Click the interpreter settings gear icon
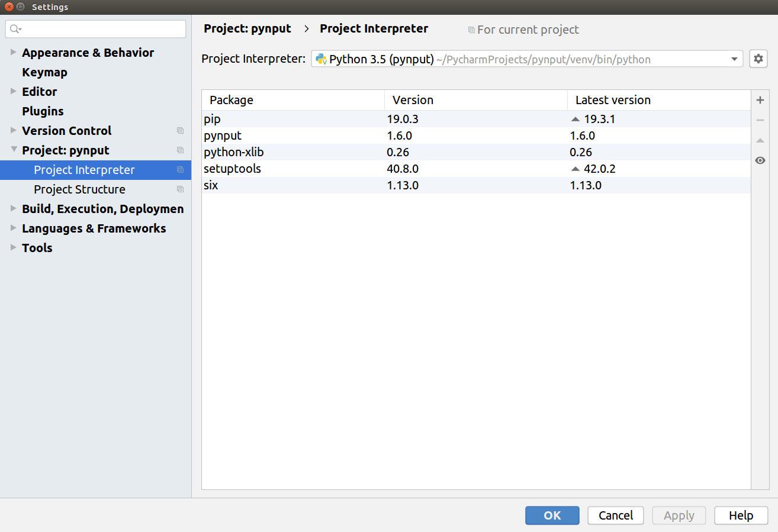Image resolution: width=778 pixels, height=532 pixels. 758,59
